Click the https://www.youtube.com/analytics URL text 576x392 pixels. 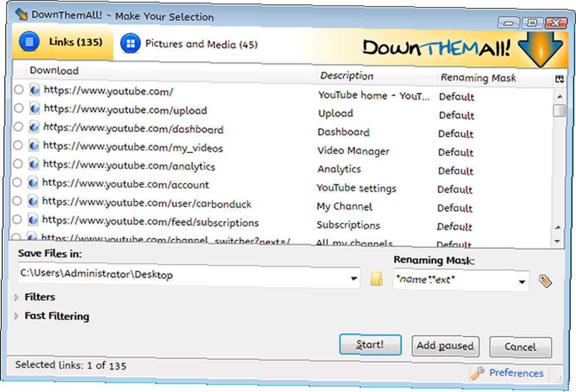[129, 166]
